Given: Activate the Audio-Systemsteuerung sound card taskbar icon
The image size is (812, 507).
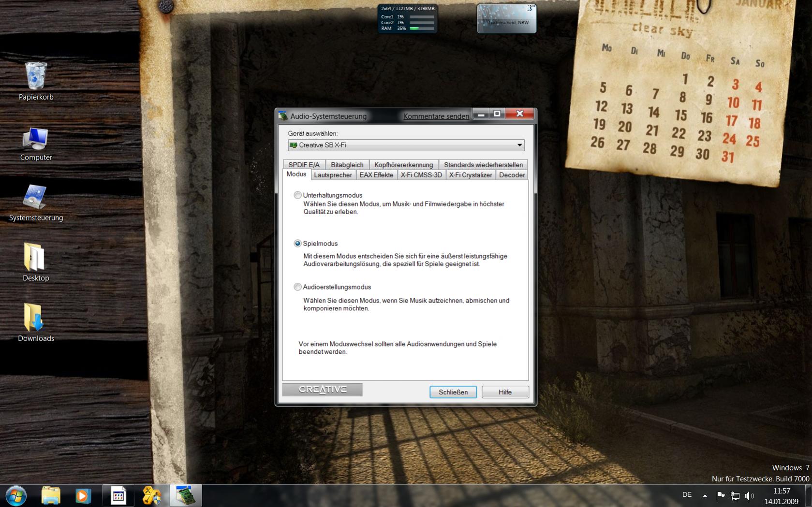Looking at the screenshot, I should tap(185, 496).
